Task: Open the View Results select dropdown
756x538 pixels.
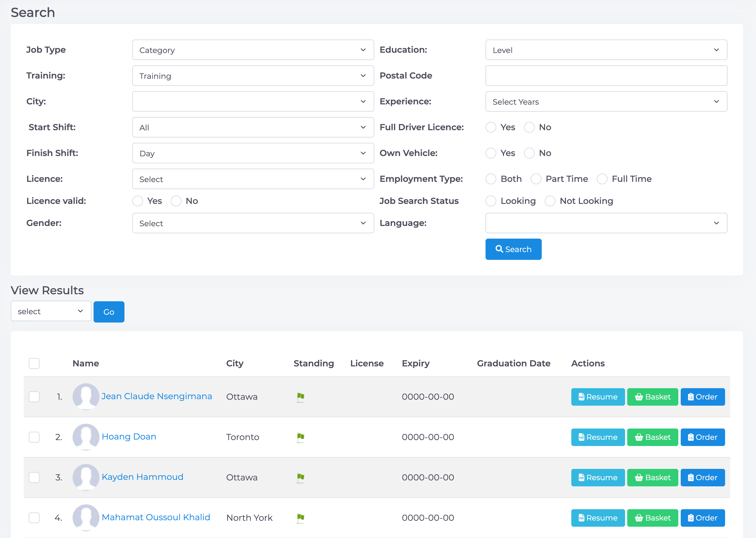Action: (x=51, y=311)
